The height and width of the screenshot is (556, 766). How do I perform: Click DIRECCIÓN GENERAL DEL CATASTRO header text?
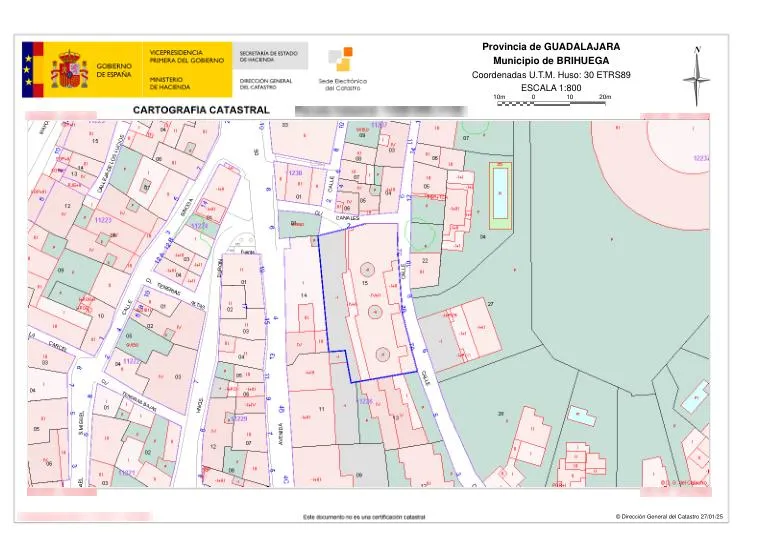pyautogui.click(x=266, y=84)
